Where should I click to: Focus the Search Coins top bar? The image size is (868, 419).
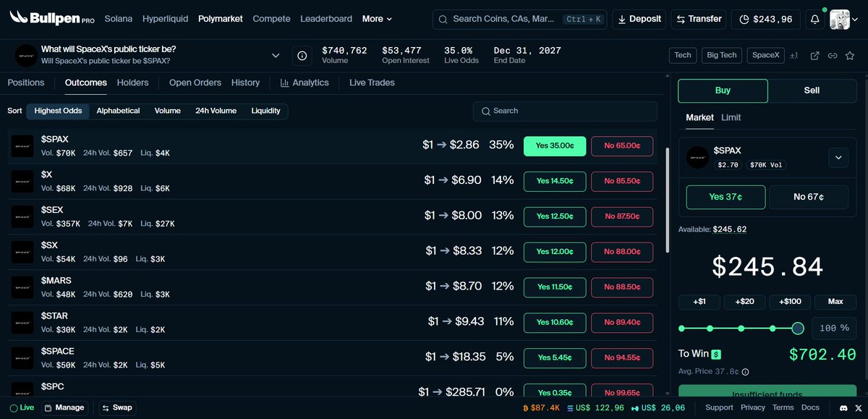(519, 19)
